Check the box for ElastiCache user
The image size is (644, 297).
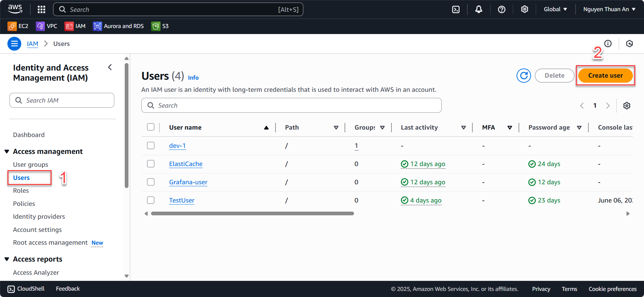[151, 164]
